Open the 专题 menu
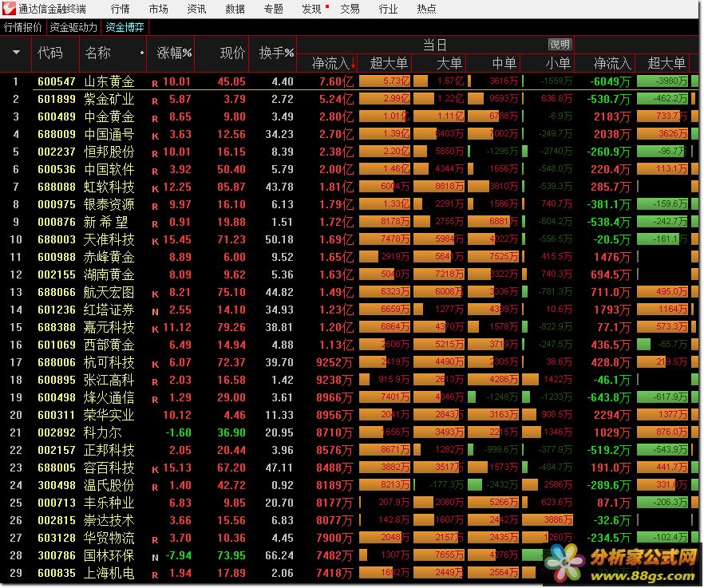Screen dimensions: 704x588 tap(274, 9)
